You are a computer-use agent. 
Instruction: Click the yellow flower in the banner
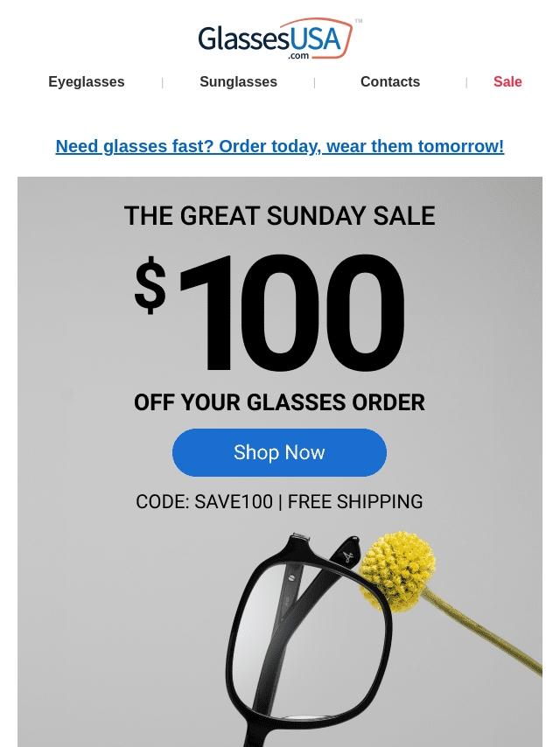397,571
